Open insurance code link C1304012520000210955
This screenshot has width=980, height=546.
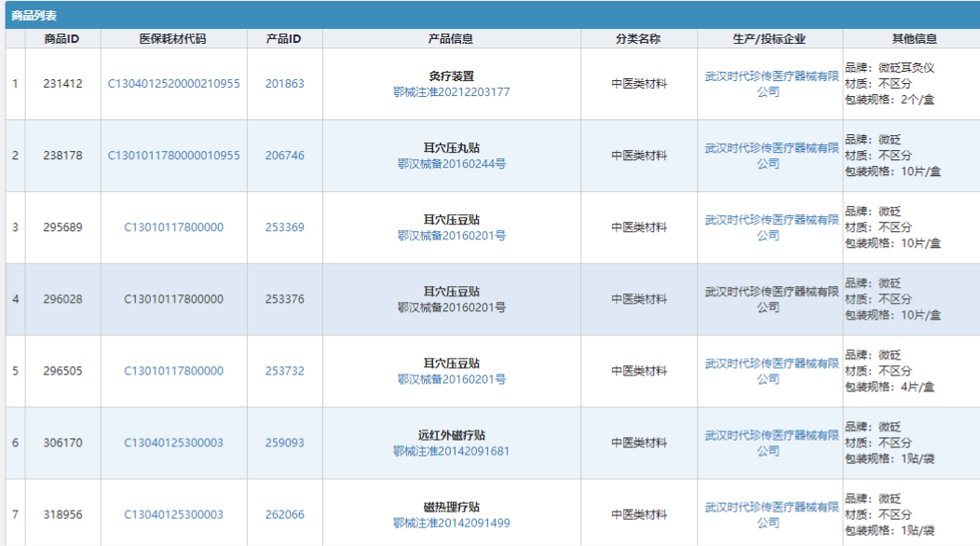tap(174, 84)
